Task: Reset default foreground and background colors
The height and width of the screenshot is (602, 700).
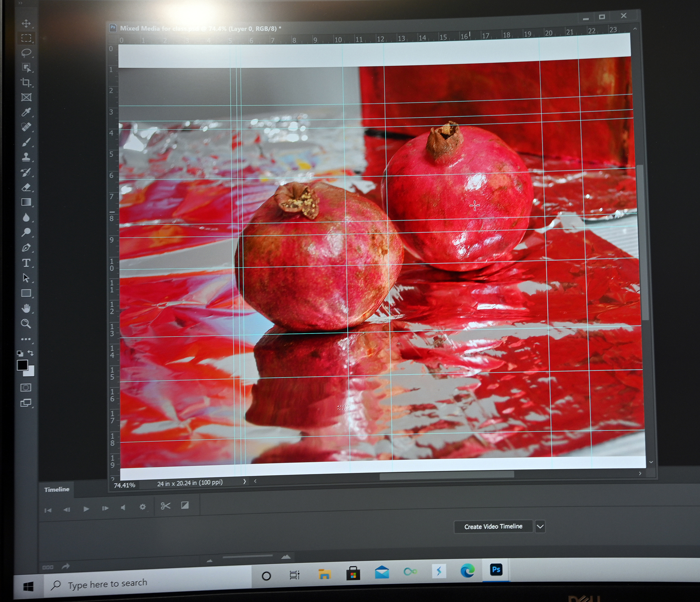Action: (20, 353)
